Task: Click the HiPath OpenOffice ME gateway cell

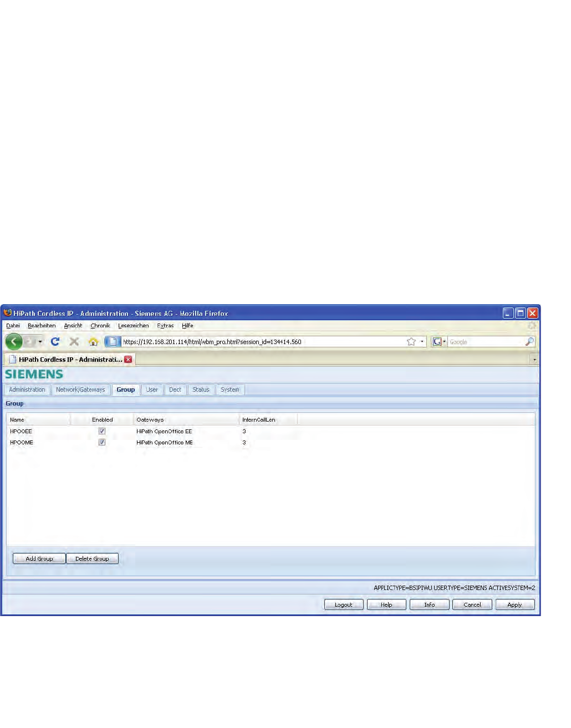Action: (x=165, y=442)
